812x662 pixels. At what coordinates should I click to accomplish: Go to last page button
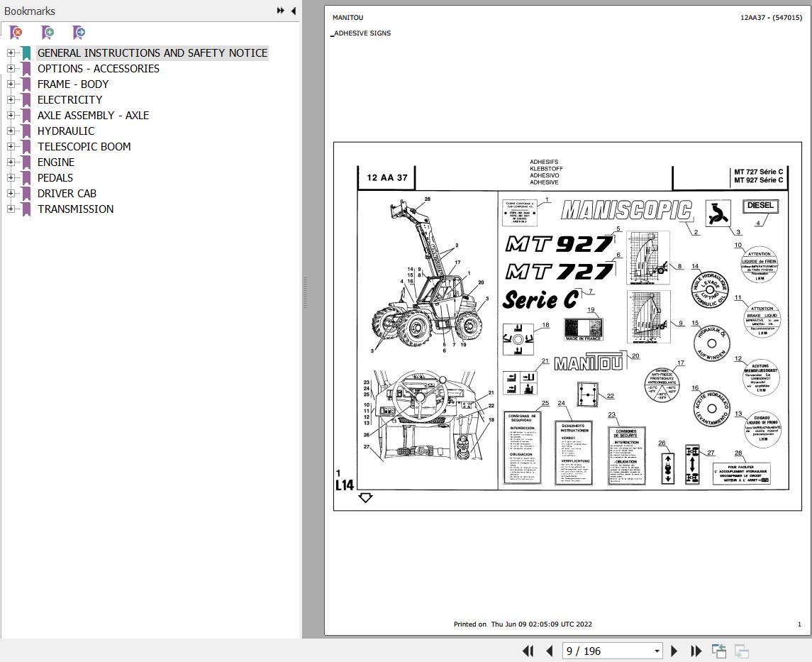pyautogui.click(x=696, y=651)
